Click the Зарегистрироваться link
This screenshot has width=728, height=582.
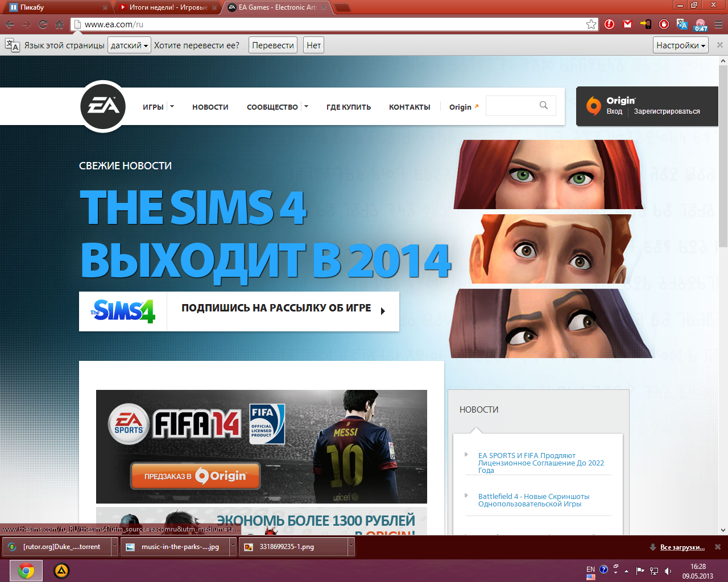667,111
